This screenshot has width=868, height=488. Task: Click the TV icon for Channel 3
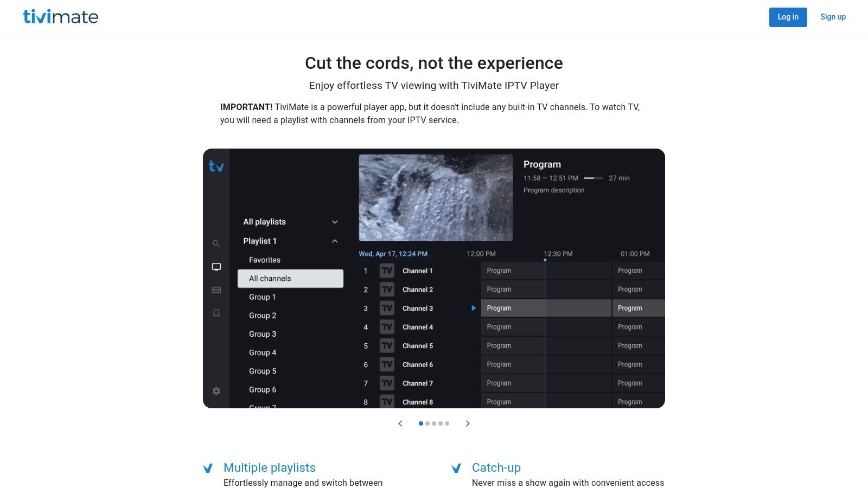387,309
